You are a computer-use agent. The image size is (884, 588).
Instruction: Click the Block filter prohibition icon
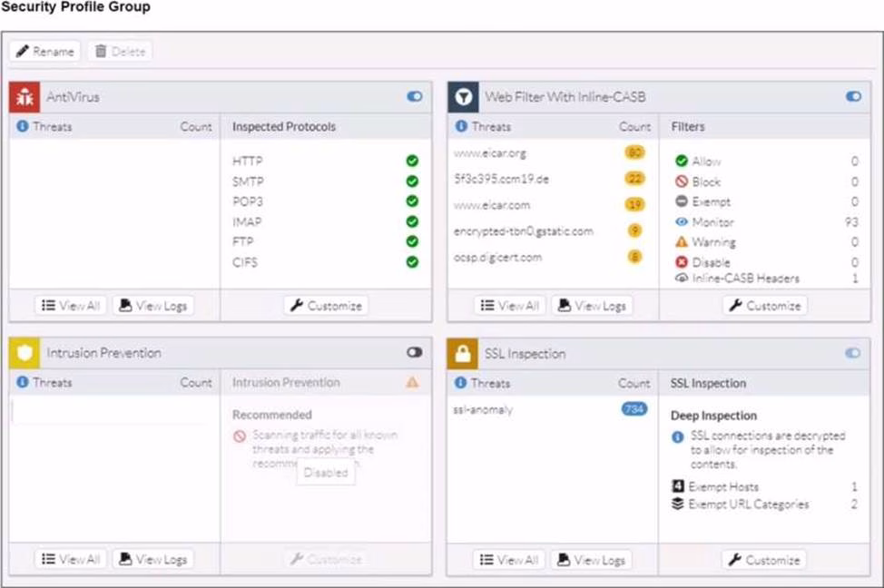(x=682, y=181)
